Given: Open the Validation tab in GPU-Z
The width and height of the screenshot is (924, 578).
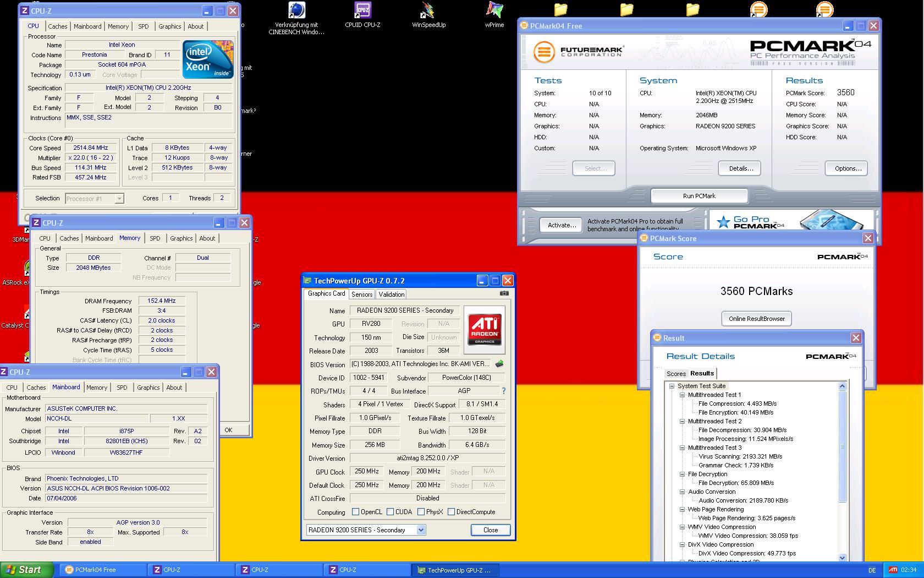Looking at the screenshot, I should tap(392, 295).
